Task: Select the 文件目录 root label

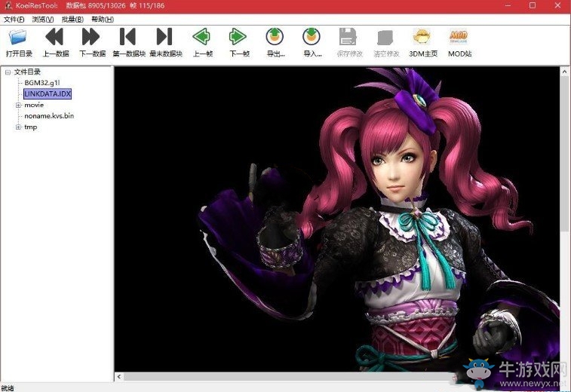Action: (27, 72)
